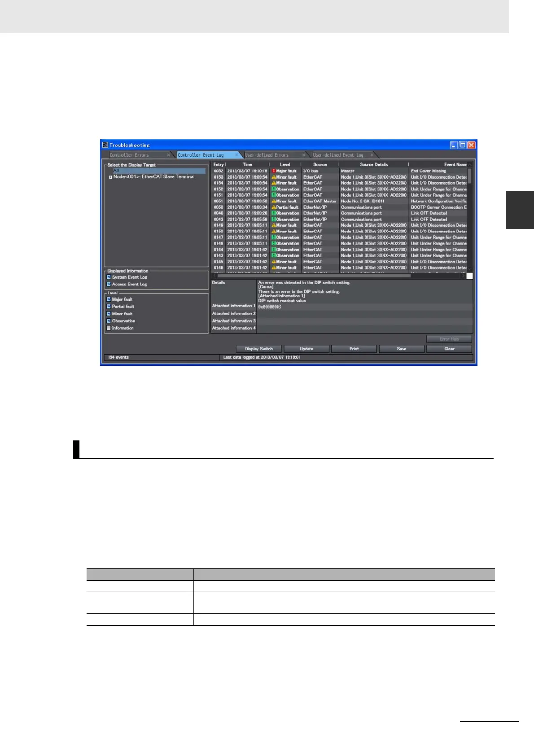Select Node<001>: EtherCAT Slave Terminal tree item
The height and width of the screenshot is (756, 534).
154,177
